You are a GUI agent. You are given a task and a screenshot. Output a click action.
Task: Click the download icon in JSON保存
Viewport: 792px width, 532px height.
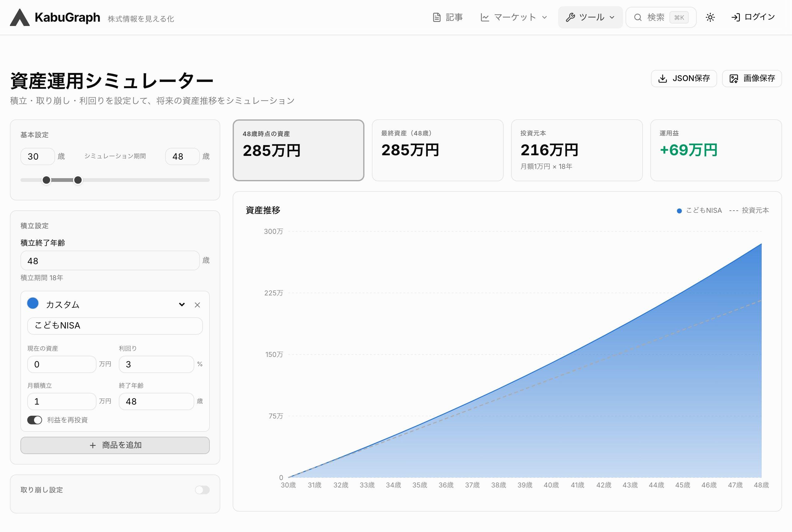[662, 79]
